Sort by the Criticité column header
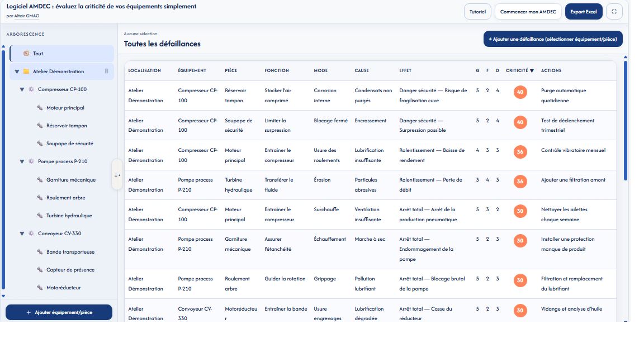This screenshot has height=362, width=644. pos(519,71)
